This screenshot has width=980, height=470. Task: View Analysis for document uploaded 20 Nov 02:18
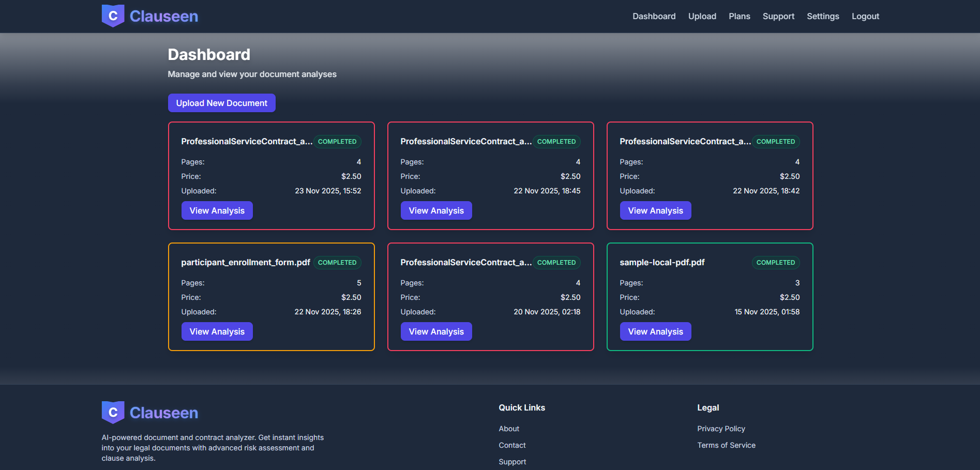pos(436,331)
